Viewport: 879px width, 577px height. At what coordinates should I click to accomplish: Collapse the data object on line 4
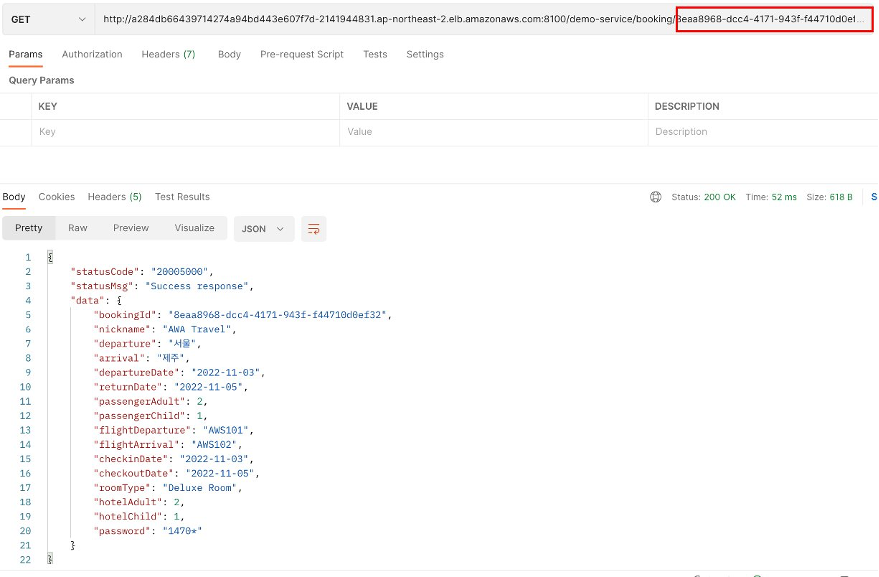point(119,301)
